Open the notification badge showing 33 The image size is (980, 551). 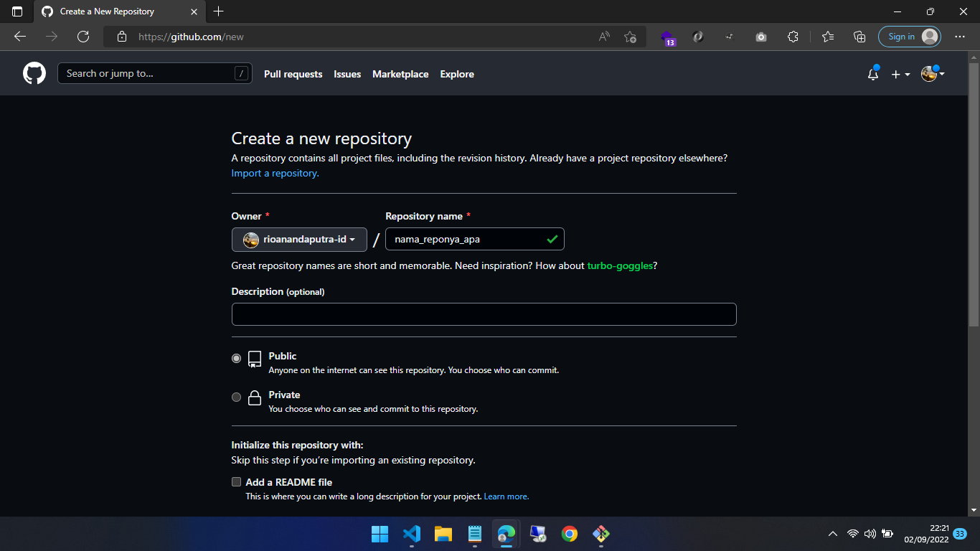tap(960, 533)
